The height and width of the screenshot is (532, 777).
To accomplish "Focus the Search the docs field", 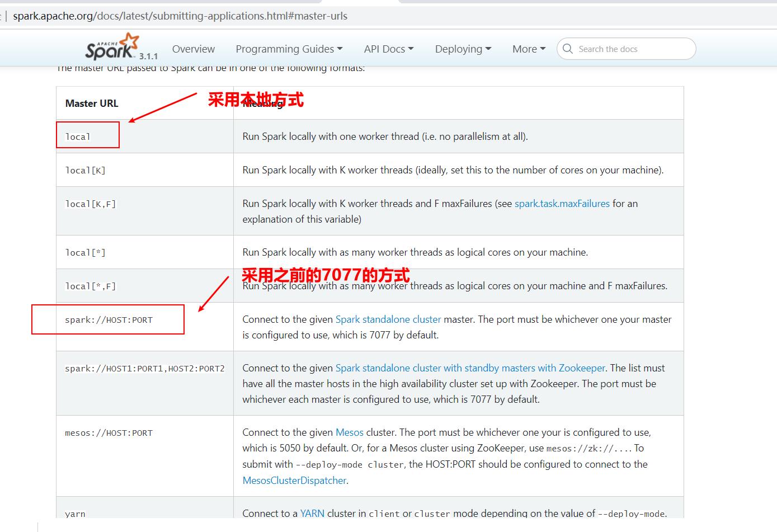I will click(627, 49).
